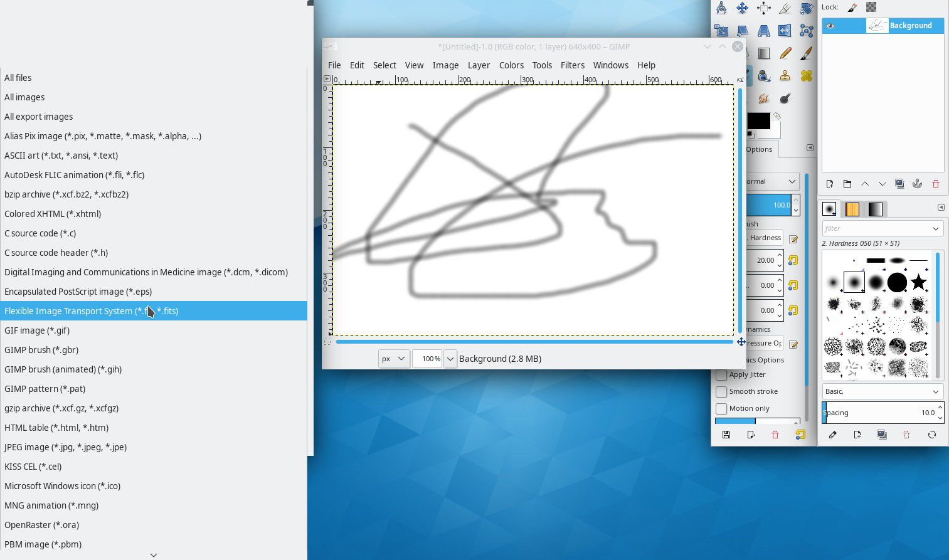Select the Clone stamp tool
Screen dimensions: 949x560
[785, 76]
